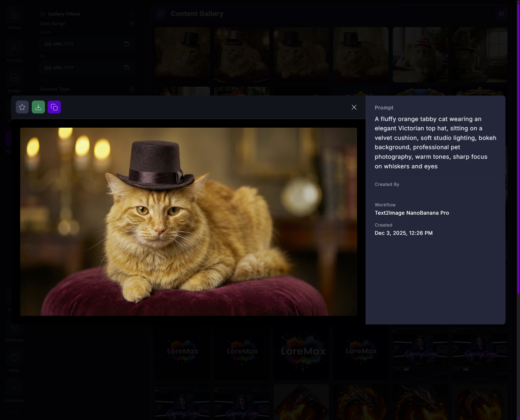Show help for Content Type

pos(132,89)
